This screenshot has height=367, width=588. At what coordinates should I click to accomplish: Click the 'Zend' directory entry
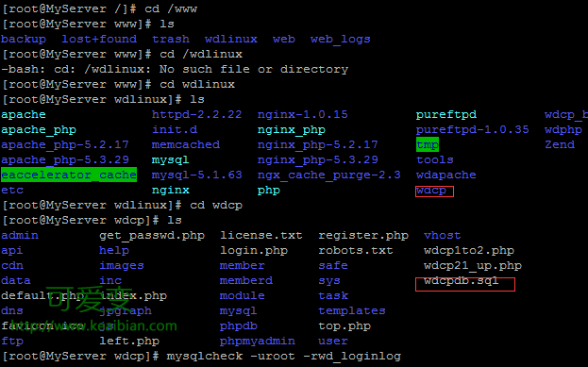coord(560,144)
